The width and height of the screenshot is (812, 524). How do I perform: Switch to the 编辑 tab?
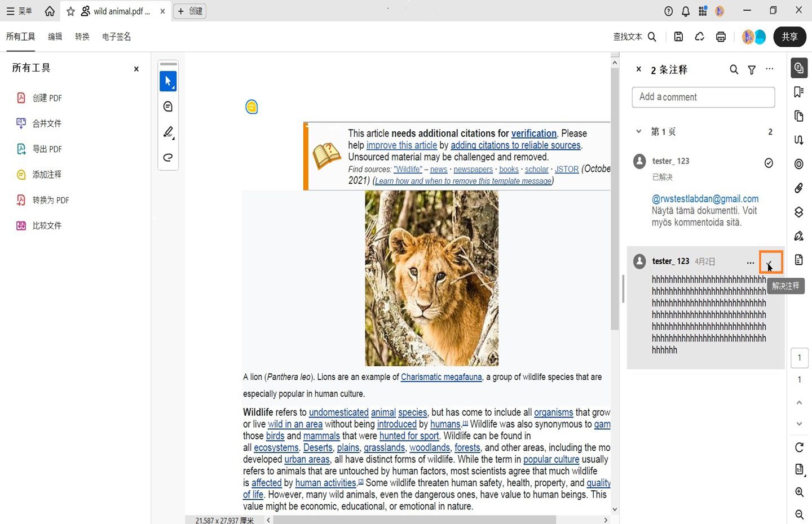click(55, 37)
